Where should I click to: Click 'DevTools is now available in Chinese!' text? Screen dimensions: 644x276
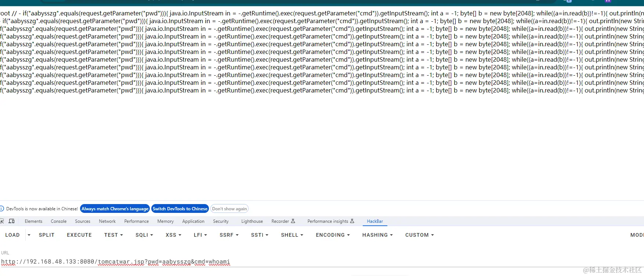(x=42, y=209)
